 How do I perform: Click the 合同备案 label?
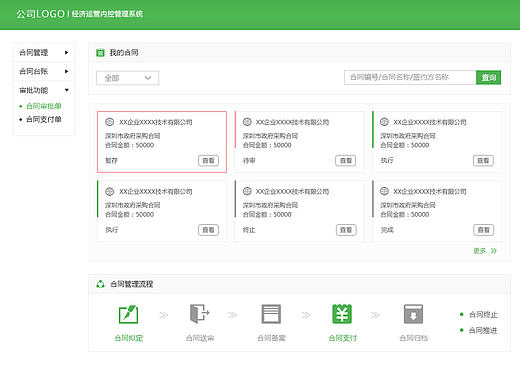pos(271,338)
